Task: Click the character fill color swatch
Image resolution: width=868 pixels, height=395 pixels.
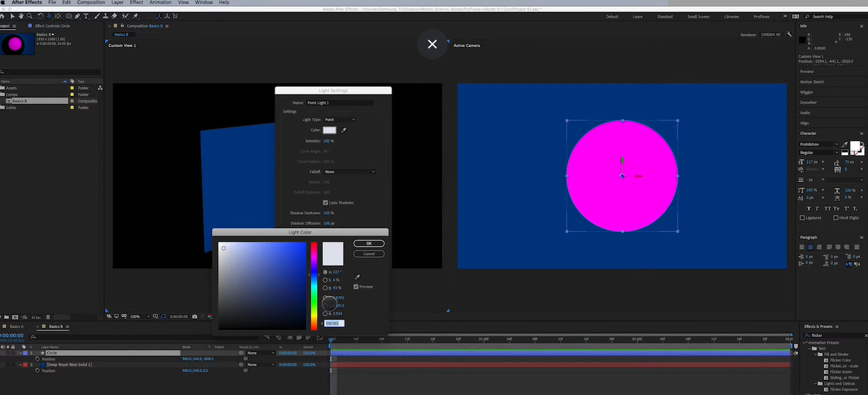Action: pyautogui.click(x=856, y=146)
